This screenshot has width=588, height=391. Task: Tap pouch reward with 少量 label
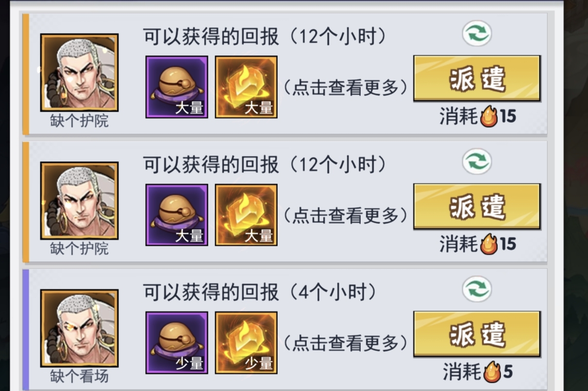[177, 342]
